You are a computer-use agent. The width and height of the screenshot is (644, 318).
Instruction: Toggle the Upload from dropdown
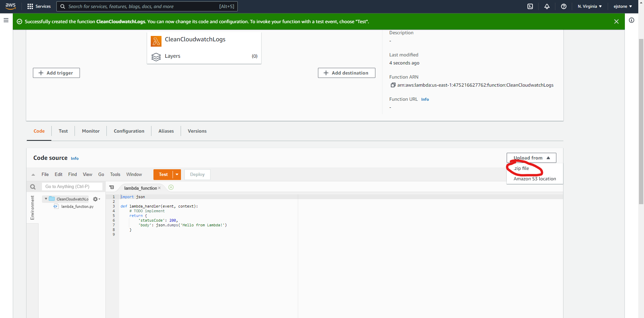click(x=531, y=158)
